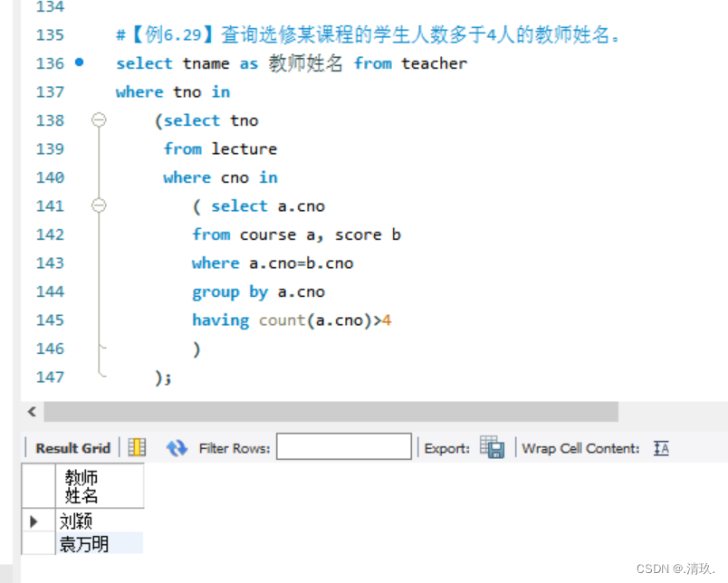The height and width of the screenshot is (583, 728).
Task: Click the row selector cell beside 袁万明
Action: coord(39,543)
